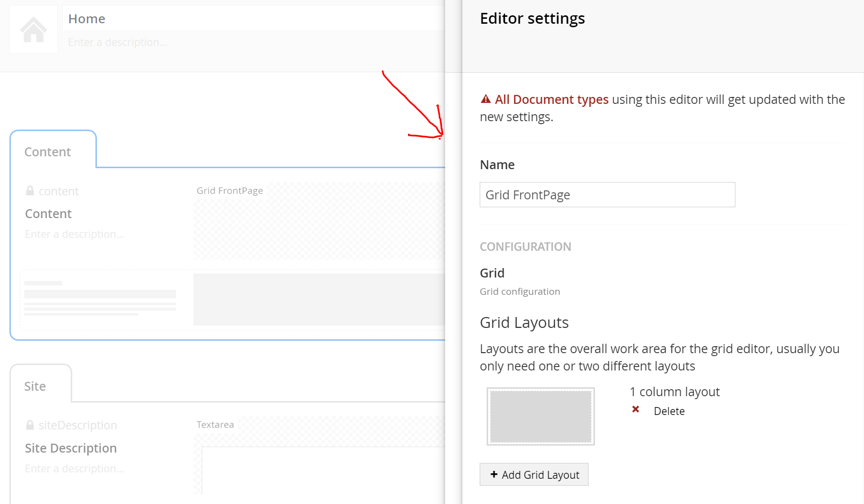Open the Grid FrontPage editor preview
864x504 pixels.
click(x=319, y=221)
